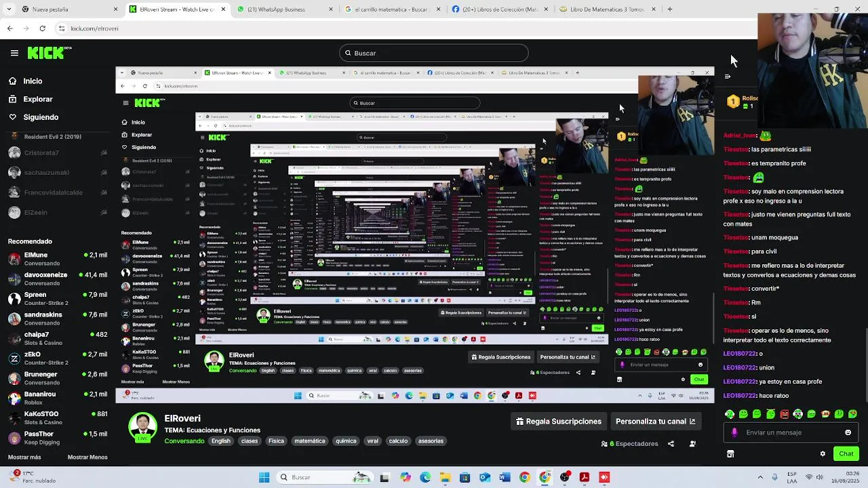Open the shop icon below the chat input
The height and width of the screenshot is (488, 868).
coord(730,453)
